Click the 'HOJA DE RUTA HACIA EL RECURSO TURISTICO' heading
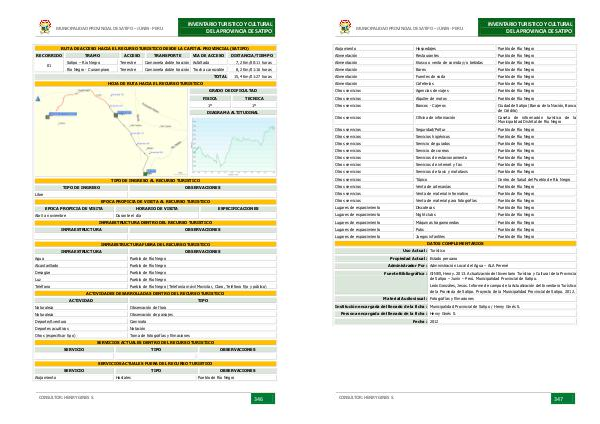 [155, 83]
